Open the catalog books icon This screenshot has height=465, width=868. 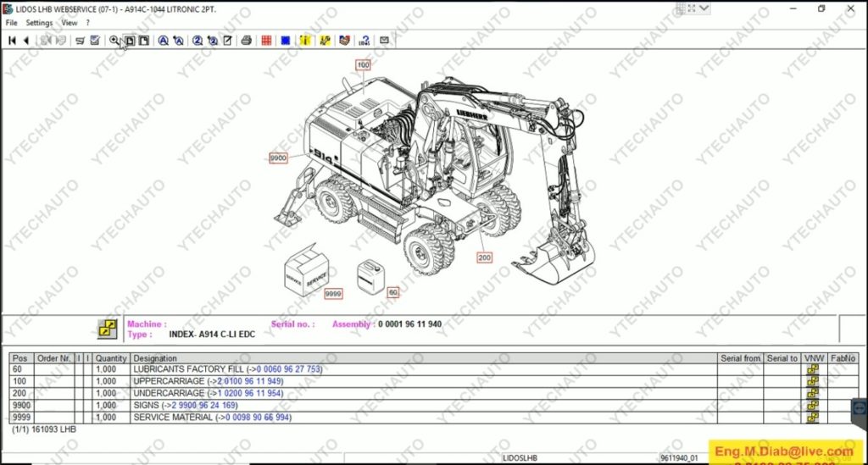click(x=344, y=41)
